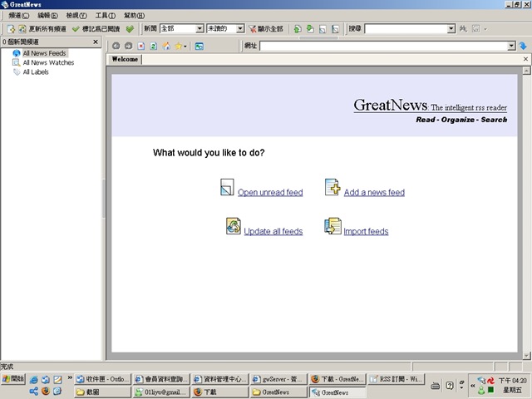Click the Add a news feed link
Image resolution: width=532 pixels, height=399 pixels.
(374, 192)
